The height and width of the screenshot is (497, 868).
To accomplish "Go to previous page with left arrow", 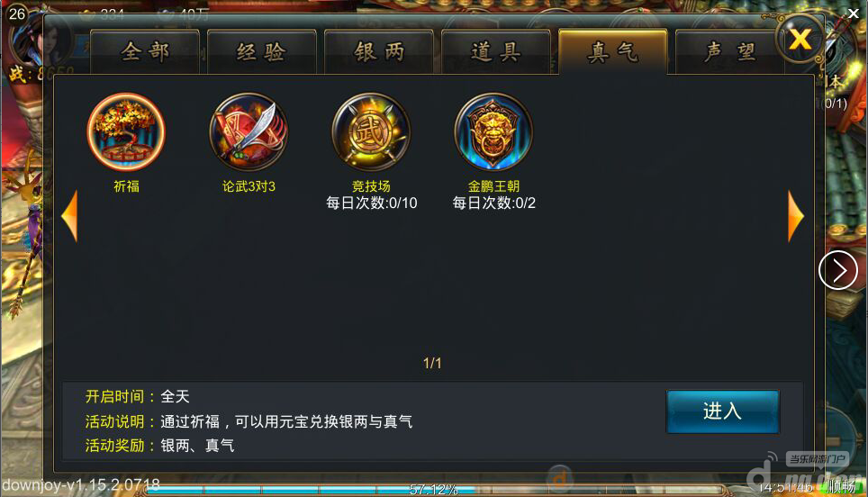I will pyautogui.click(x=69, y=216).
